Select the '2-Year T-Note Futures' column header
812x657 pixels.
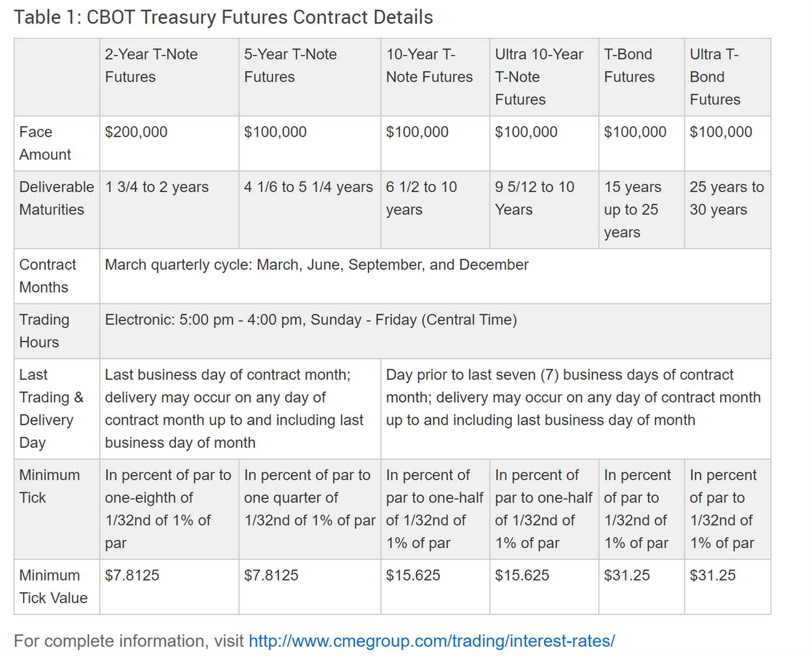click(x=169, y=77)
